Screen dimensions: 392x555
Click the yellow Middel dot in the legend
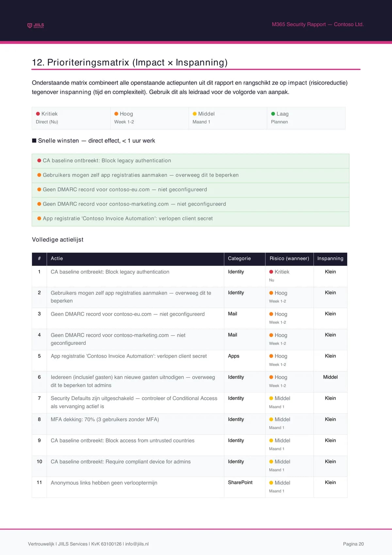195,114
